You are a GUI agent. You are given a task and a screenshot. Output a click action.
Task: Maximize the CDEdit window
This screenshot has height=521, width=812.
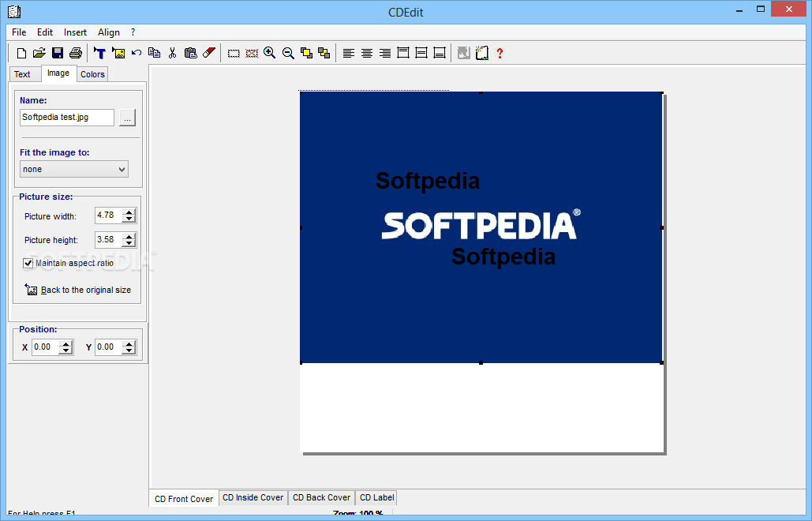[x=761, y=9]
